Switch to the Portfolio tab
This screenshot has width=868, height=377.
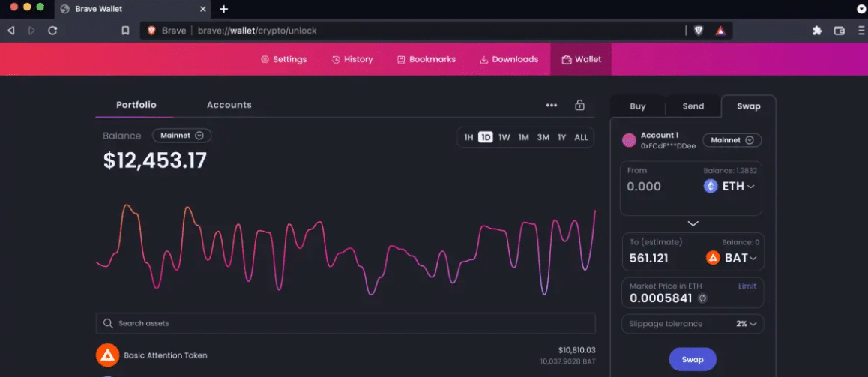click(136, 105)
